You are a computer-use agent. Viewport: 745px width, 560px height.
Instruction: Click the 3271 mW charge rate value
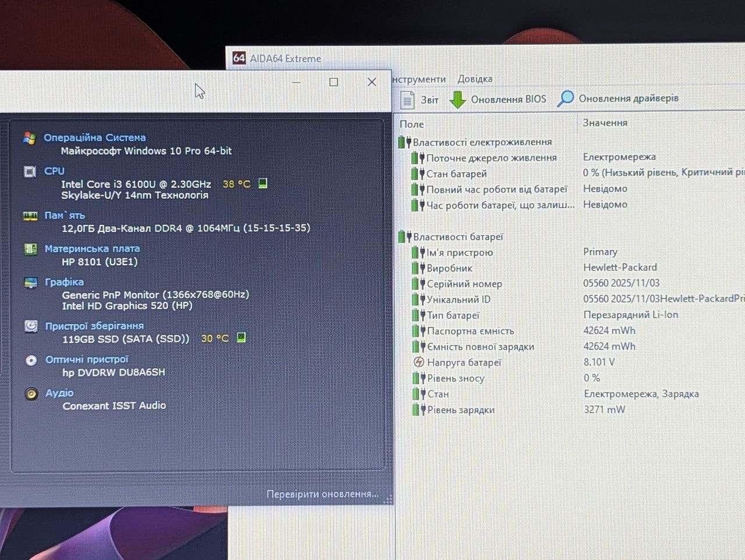click(x=605, y=409)
